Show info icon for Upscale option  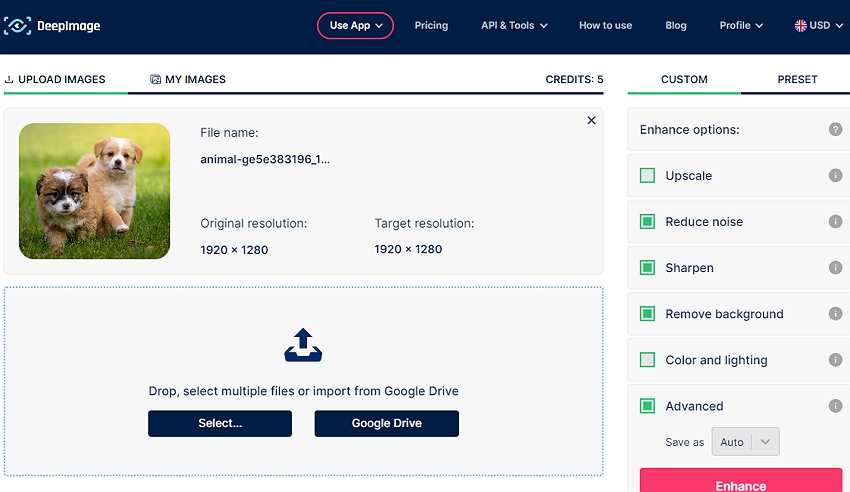click(x=835, y=176)
